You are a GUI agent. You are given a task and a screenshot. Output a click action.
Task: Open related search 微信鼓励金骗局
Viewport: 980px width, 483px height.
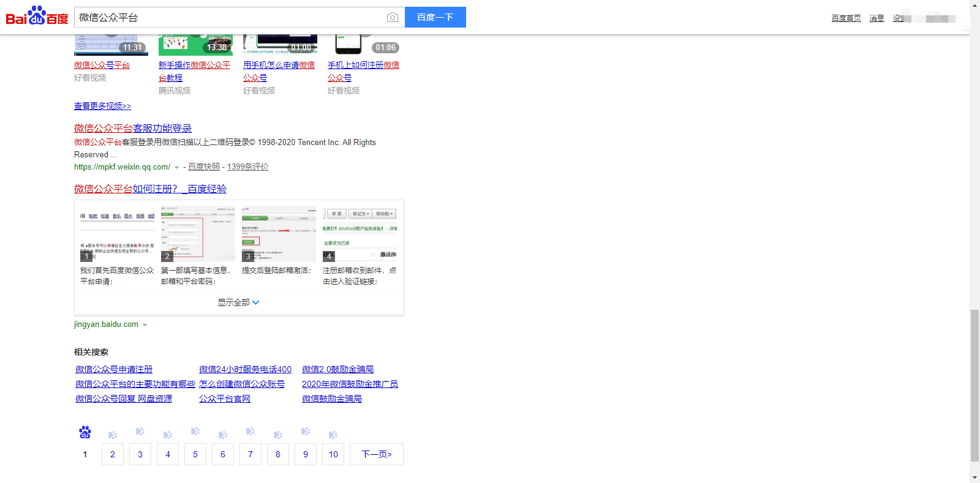[332, 399]
